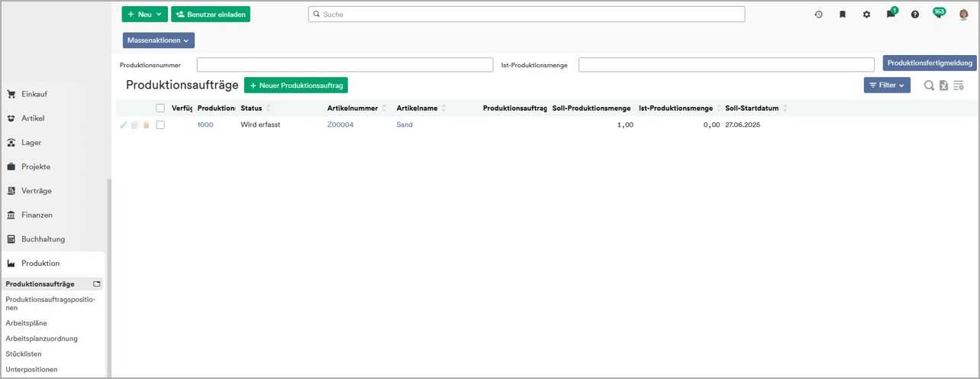Open the bookmark icon in top bar
Image resolution: width=980 pixels, height=379 pixels.
(x=843, y=15)
